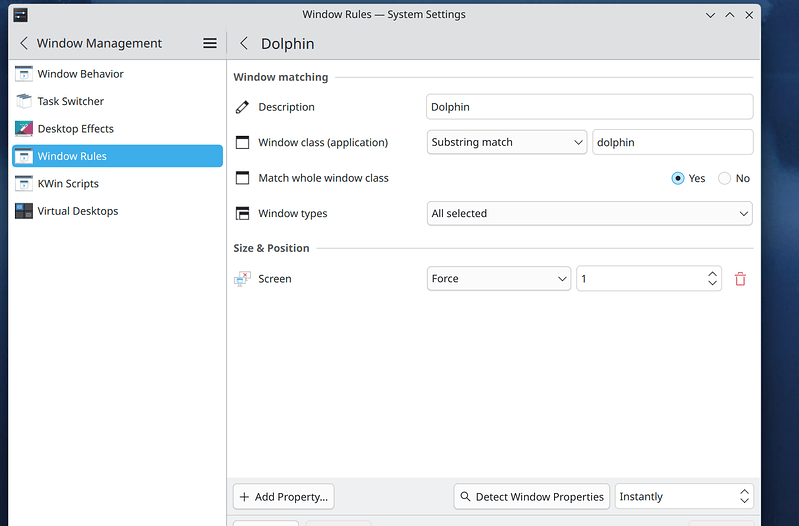Image resolution: width=799 pixels, height=526 pixels.
Task: Expand the Window types All selected dropdown
Action: [x=589, y=213]
